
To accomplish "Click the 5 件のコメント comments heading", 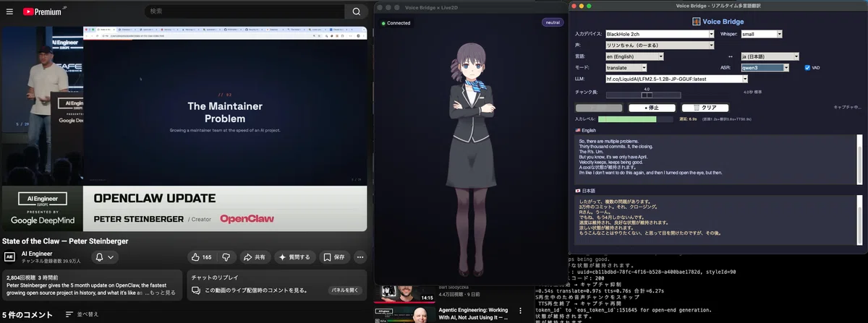I will tap(27, 314).
